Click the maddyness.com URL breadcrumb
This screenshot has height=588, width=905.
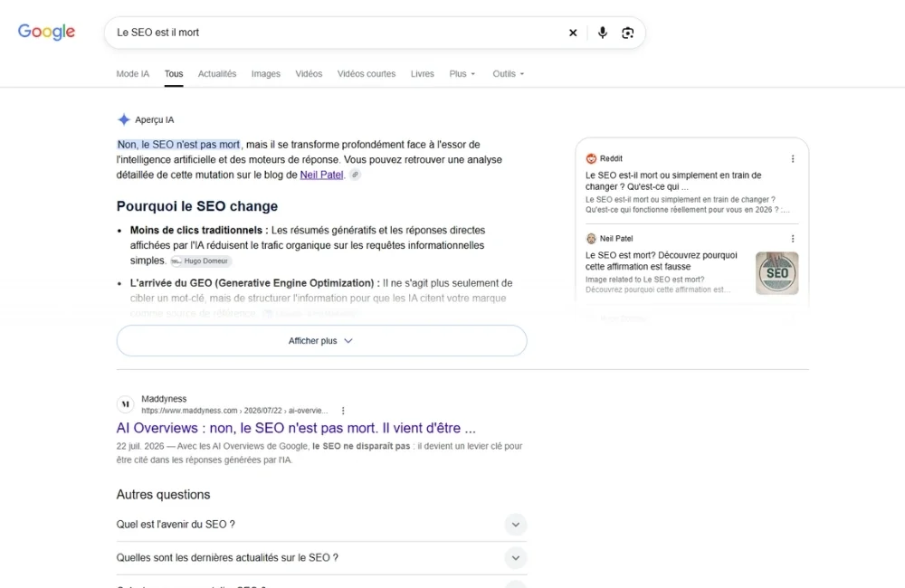(234, 411)
